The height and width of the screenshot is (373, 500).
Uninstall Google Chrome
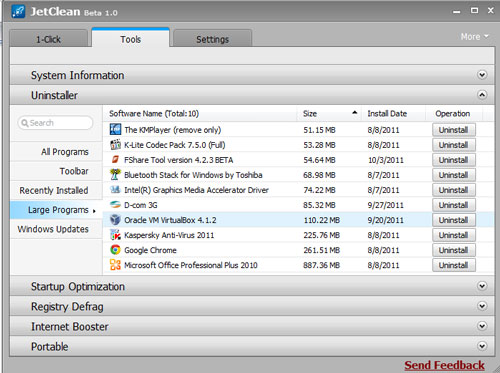[x=454, y=250]
